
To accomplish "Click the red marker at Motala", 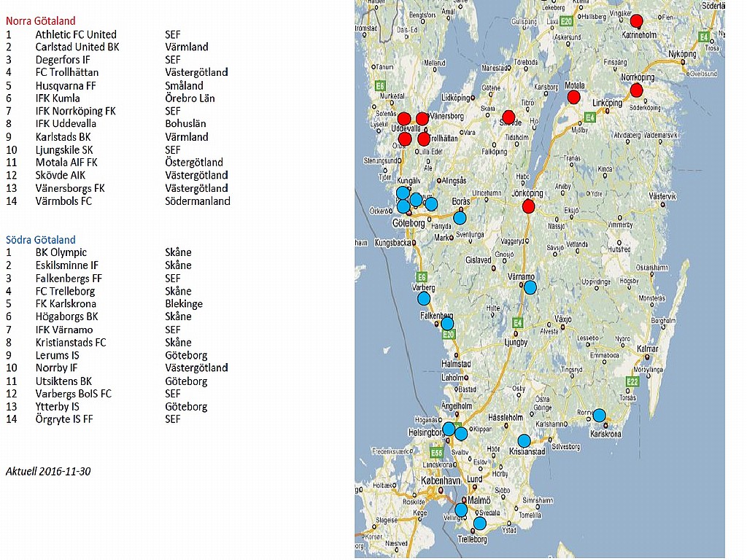I will pos(573,97).
